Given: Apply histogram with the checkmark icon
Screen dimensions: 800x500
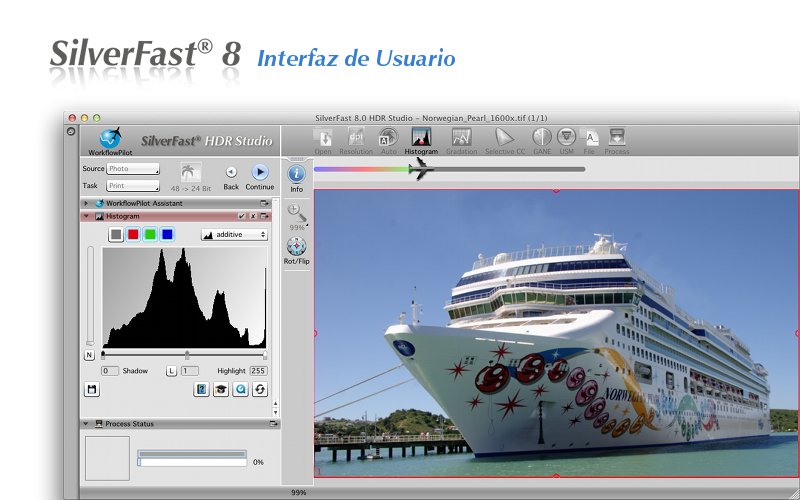Looking at the screenshot, I should pyautogui.click(x=242, y=216).
